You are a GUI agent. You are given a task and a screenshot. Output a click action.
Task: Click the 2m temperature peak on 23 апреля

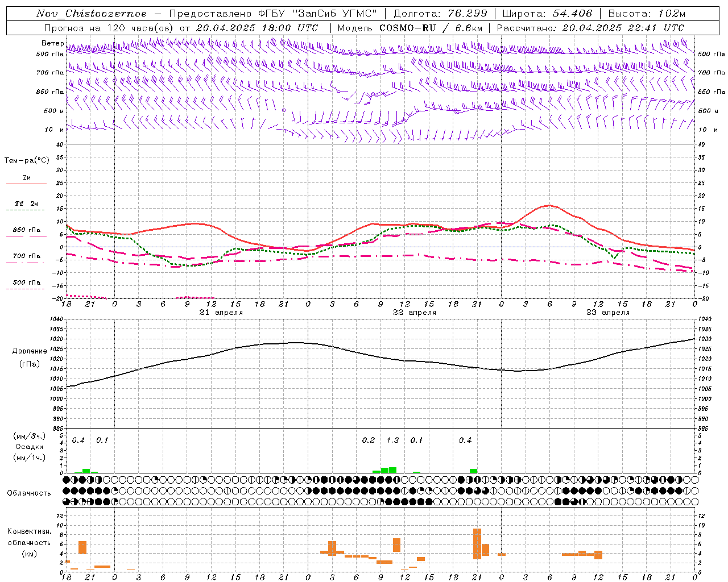(x=549, y=205)
